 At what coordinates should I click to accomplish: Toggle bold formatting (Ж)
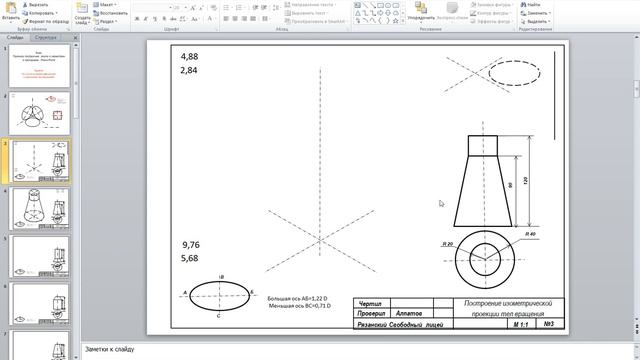(x=137, y=19)
